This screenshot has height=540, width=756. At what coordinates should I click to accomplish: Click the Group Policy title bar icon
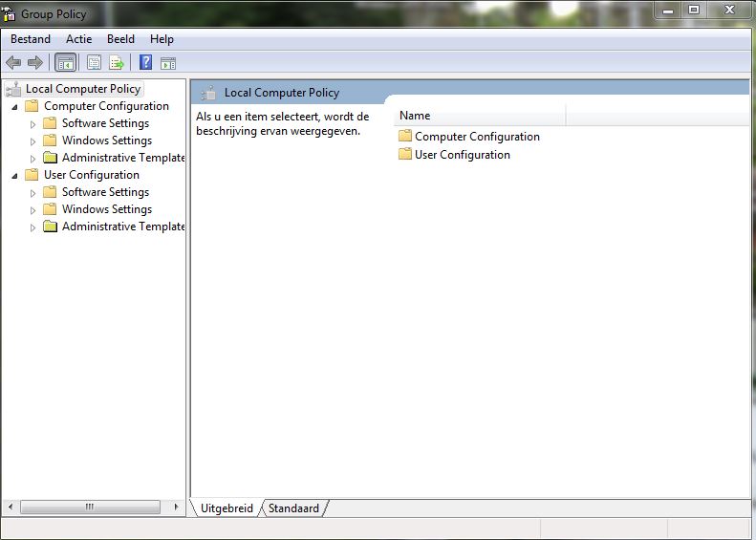(9, 14)
